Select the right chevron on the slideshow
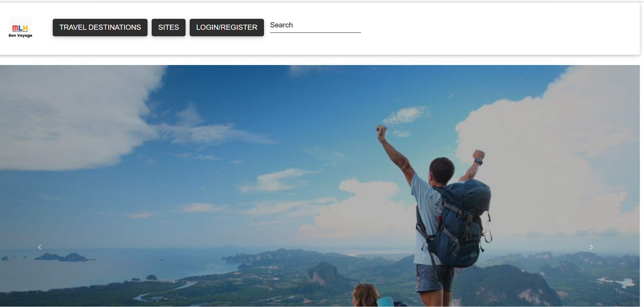The width and height of the screenshot is (644, 307). (591, 247)
